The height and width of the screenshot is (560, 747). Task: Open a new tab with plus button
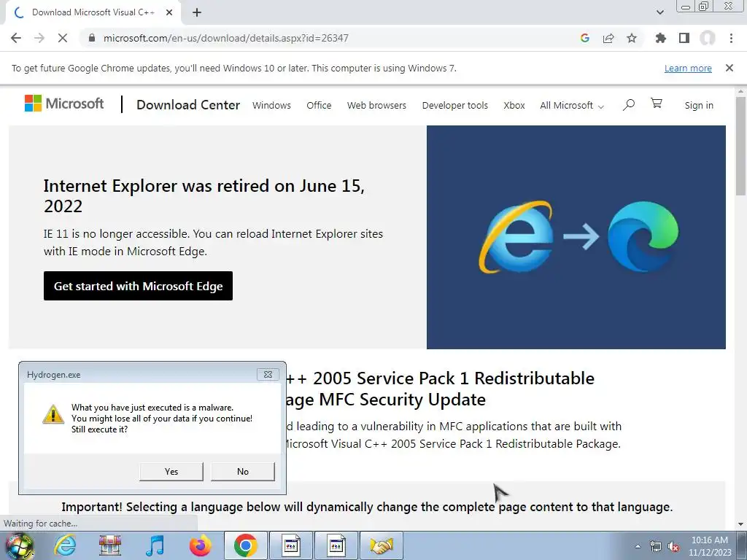[x=197, y=12]
